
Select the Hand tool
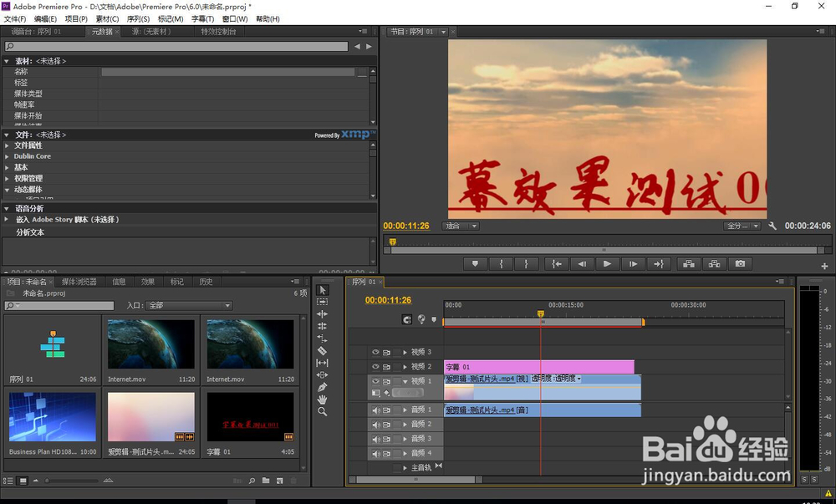322,400
